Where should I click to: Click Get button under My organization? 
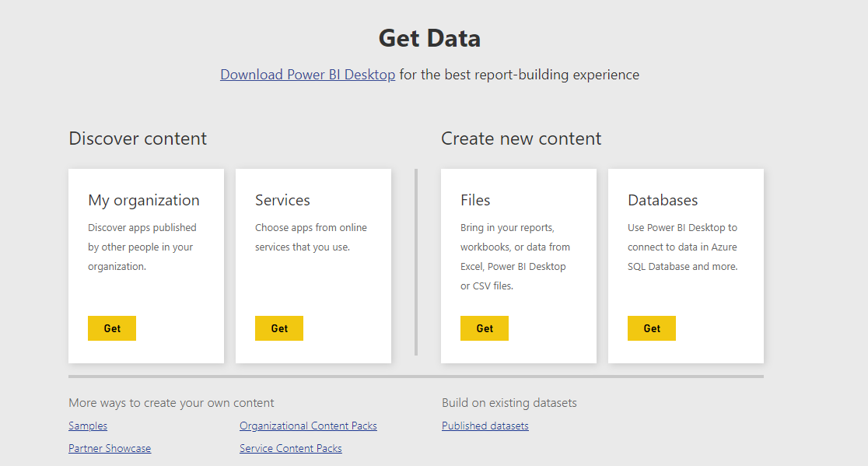pyautogui.click(x=112, y=328)
